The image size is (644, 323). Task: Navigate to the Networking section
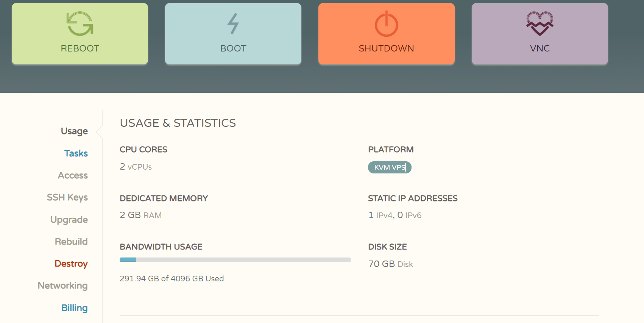click(x=62, y=286)
